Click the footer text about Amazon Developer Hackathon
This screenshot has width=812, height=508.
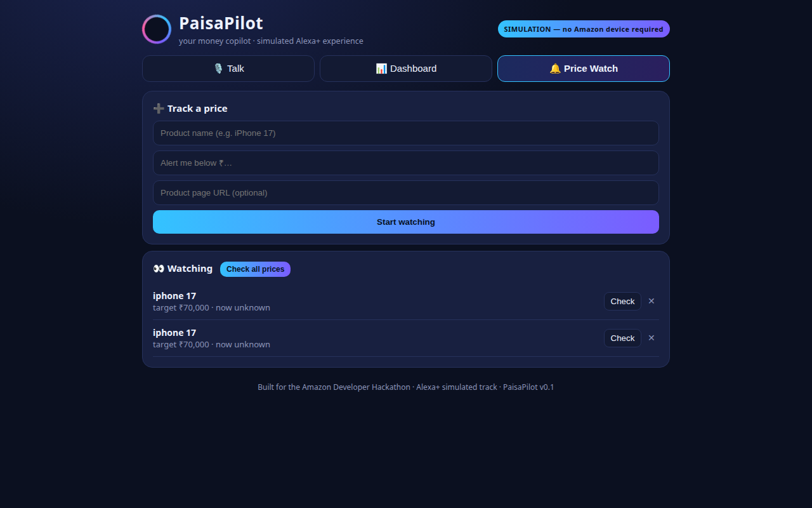(406, 387)
